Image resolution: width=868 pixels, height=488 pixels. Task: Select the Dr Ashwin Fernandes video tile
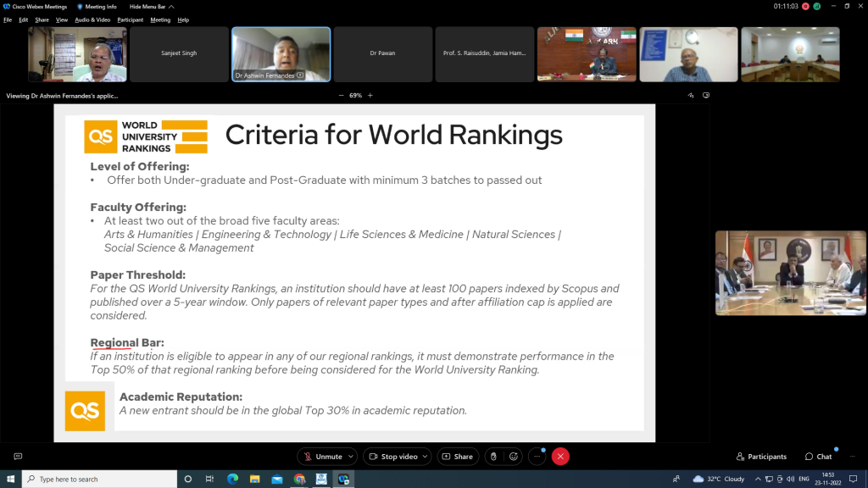[x=281, y=54]
